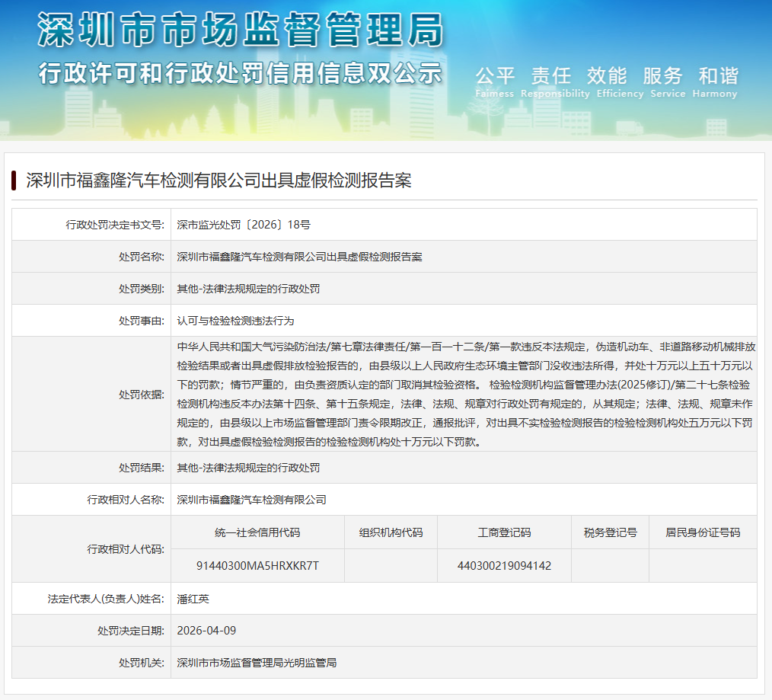Click the 行政许可和行政处罚信用信息双公示 banner subtitle
This screenshot has height=700, width=772.
[x=240, y=74]
